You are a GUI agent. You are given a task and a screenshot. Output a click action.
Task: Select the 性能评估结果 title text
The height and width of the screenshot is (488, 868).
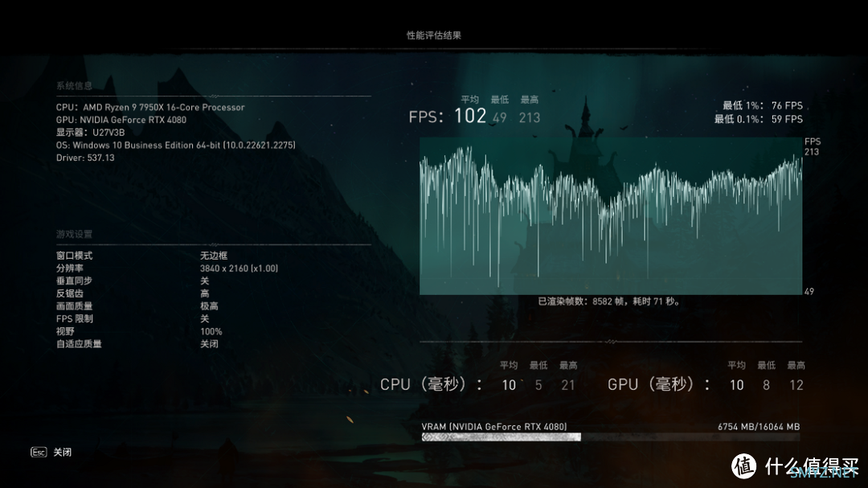[x=434, y=35]
